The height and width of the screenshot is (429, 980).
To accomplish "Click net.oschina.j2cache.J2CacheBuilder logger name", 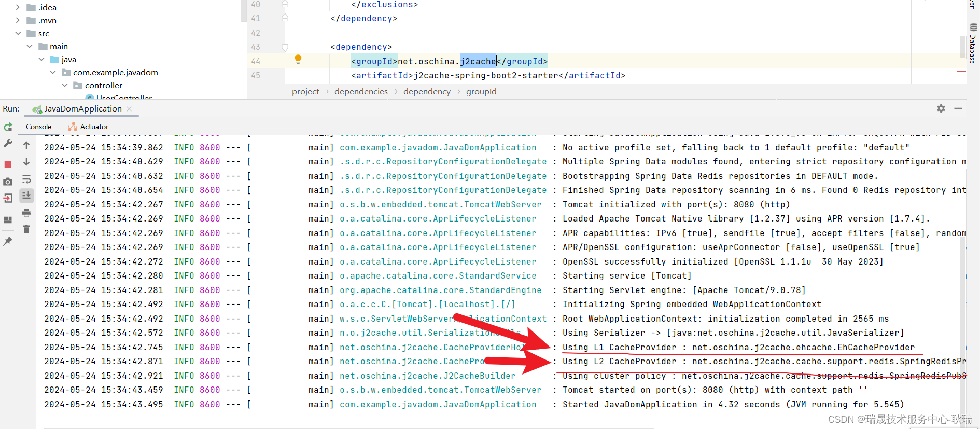I will [428, 376].
